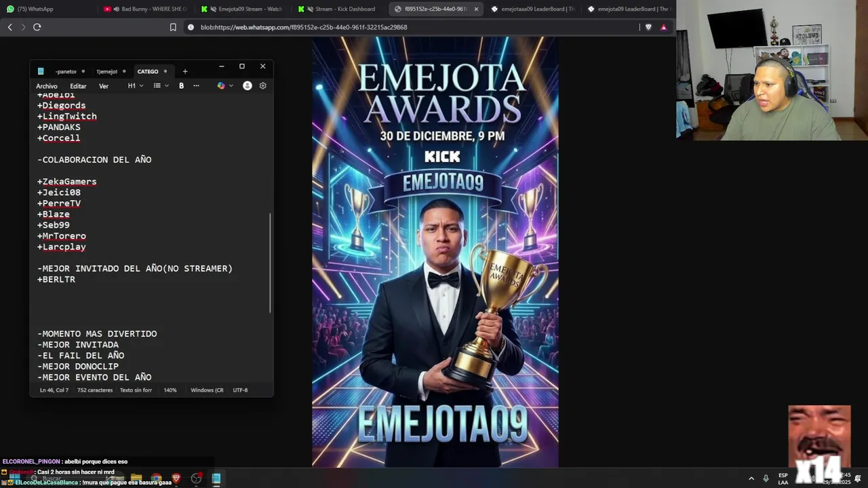Screen dimensions: 868x488
Task: Click '+Blaze' line in Notepad
Action: click(53, 214)
